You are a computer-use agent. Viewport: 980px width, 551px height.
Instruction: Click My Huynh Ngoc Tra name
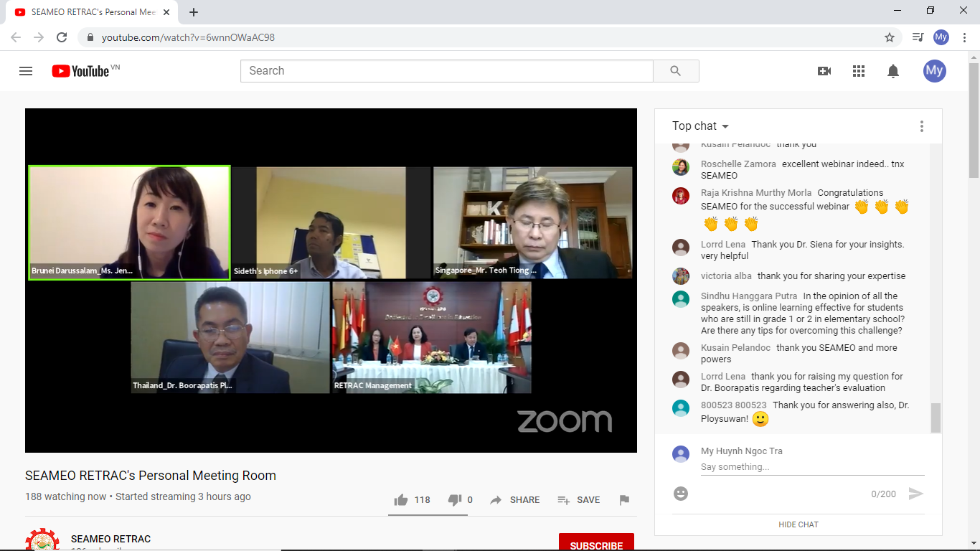742,451
